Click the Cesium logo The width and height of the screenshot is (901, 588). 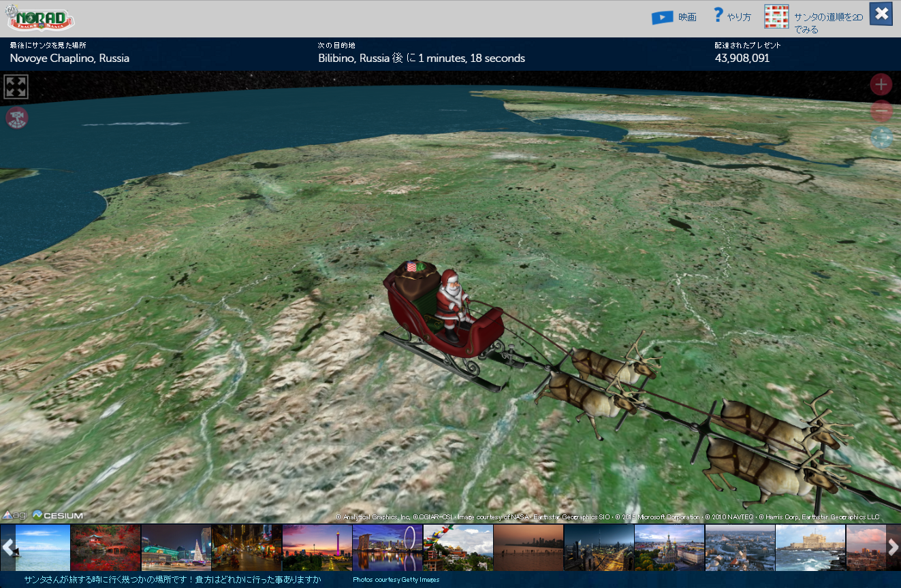(57, 515)
